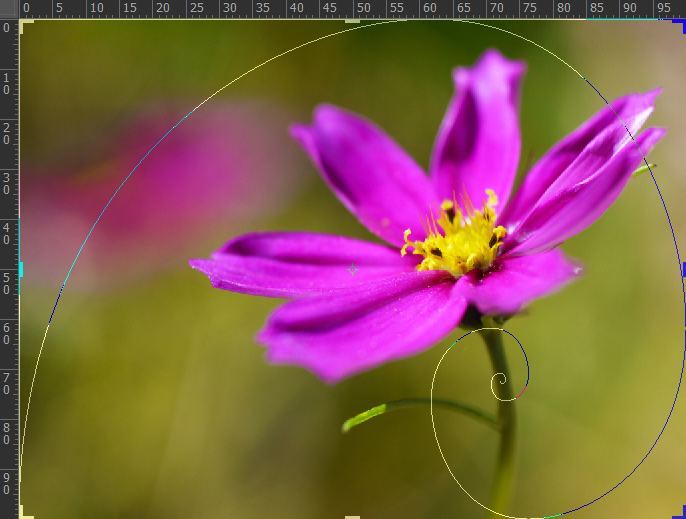Click the cyan left-edge crop handle

(21, 269)
